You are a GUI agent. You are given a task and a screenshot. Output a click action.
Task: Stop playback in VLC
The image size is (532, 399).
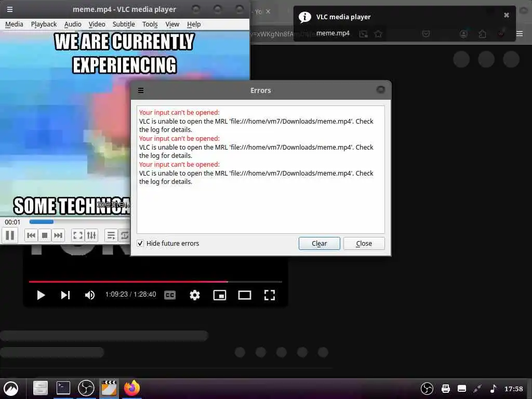pyautogui.click(x=45, y=235)
